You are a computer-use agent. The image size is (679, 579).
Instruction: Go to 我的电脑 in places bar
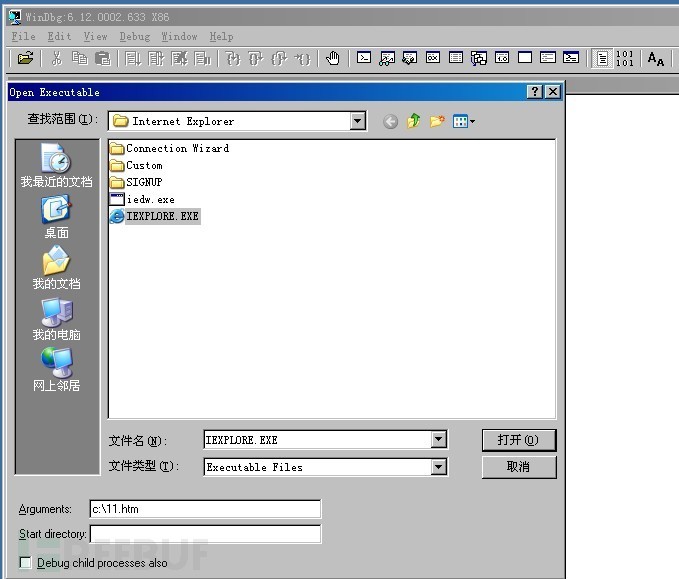coord(56,319)
